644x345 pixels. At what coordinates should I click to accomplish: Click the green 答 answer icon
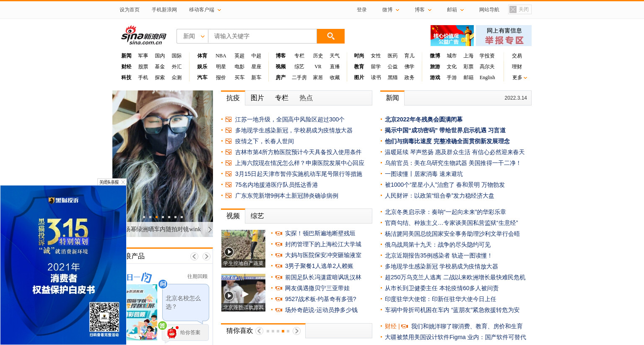pos(162,325)
